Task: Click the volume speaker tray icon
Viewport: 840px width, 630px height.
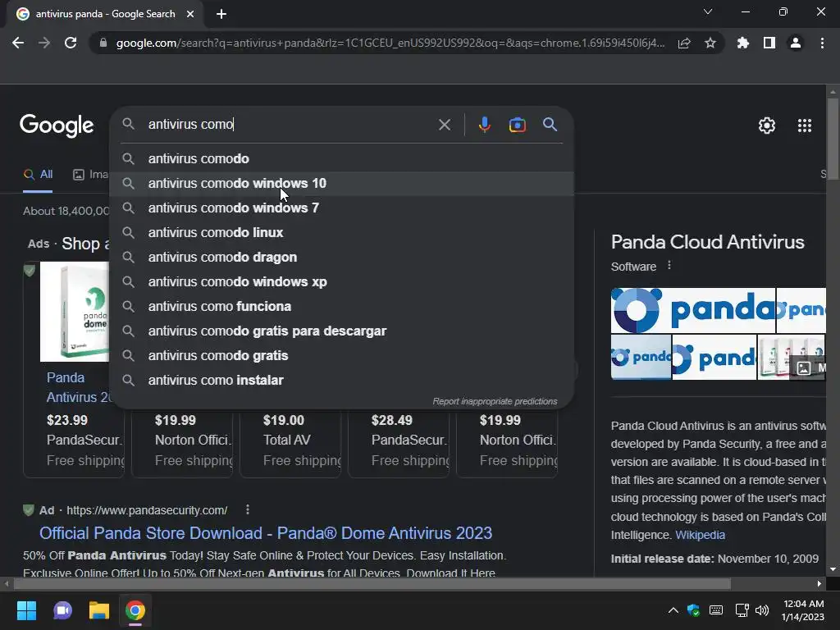Action: point(762,610)
